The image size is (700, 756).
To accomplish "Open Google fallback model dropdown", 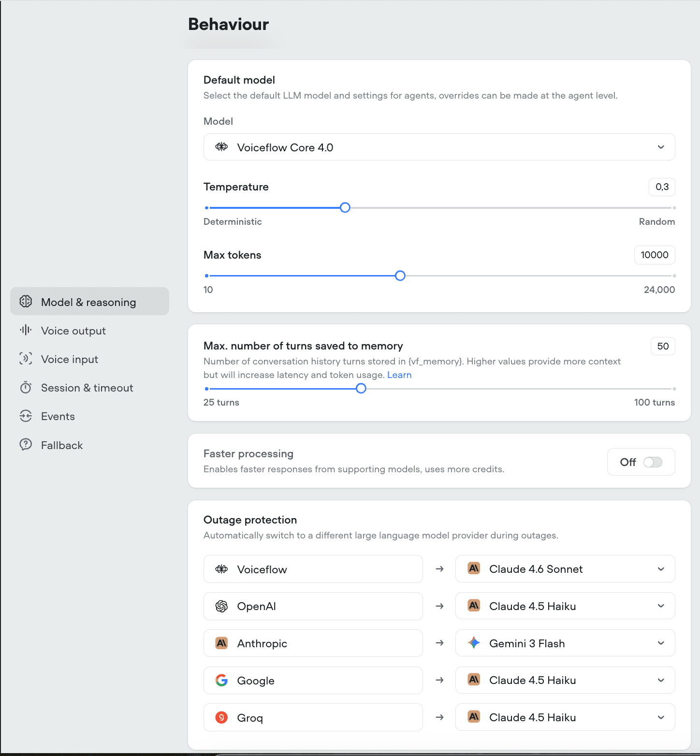I will 565,680.
